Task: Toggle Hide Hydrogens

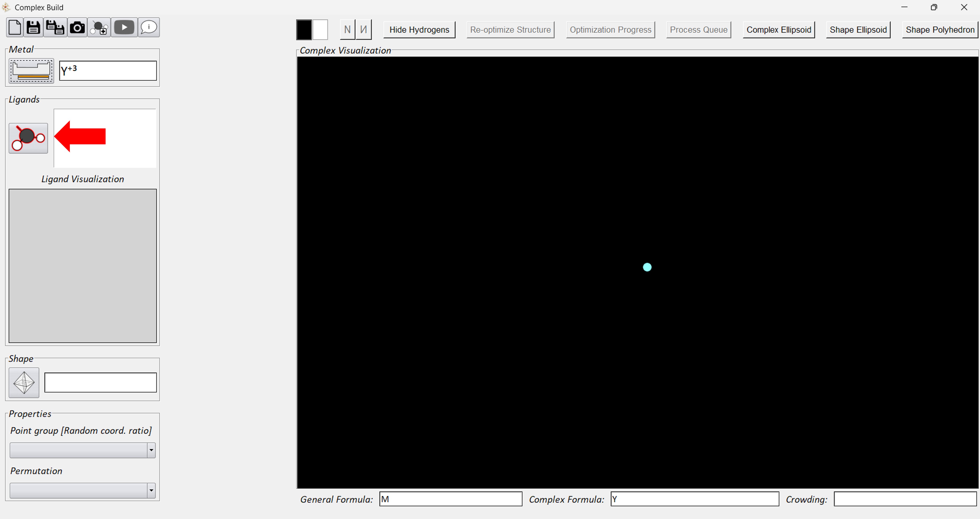Action: 419,30
